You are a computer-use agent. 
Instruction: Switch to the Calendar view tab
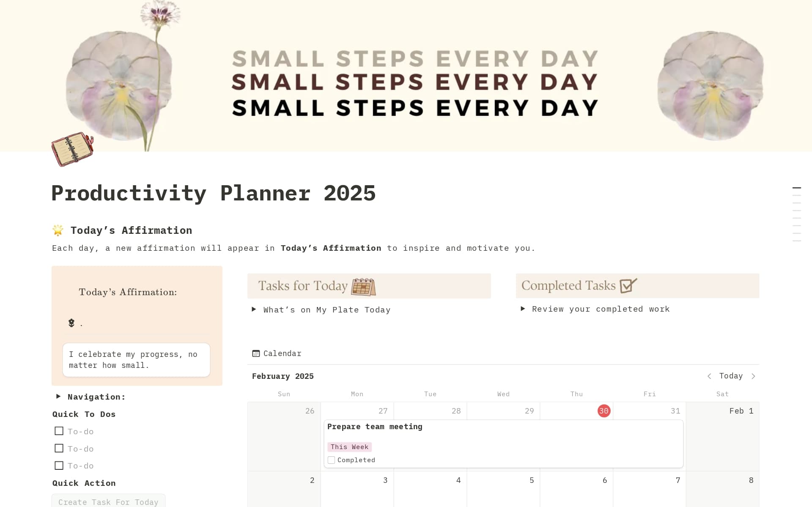(276, 353)
